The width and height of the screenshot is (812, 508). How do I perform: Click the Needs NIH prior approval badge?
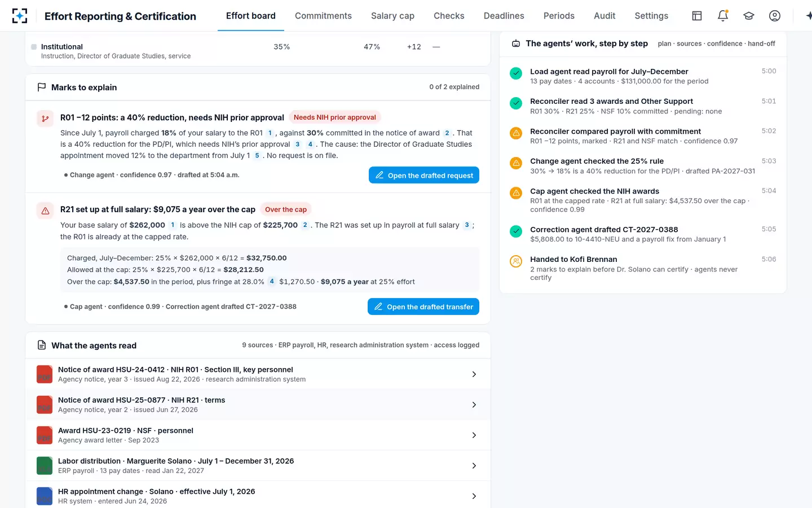[x=335, y=117]
